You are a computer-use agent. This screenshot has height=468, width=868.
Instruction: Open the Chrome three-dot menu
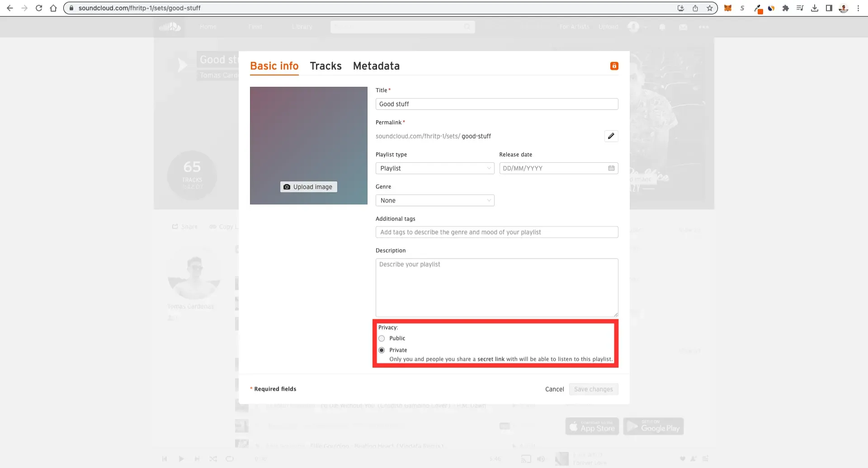pyautogui.click(x=858, y=8)
